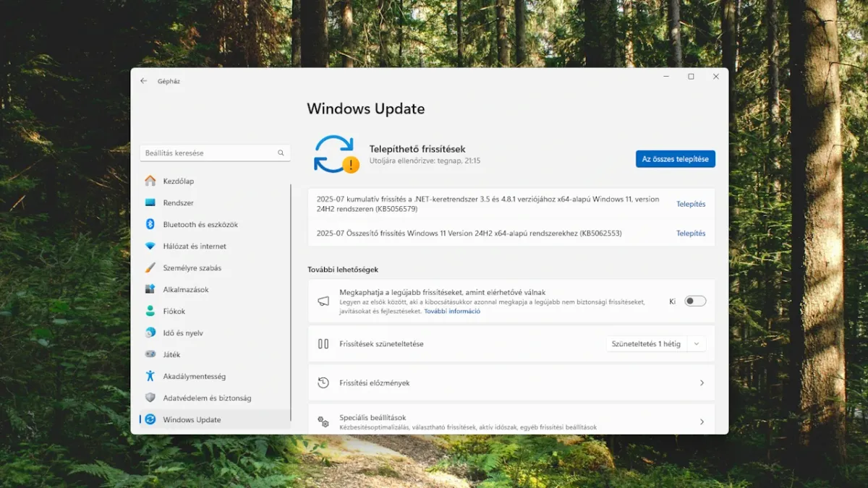Toggle the get latest updates switch

tap(695, 301)
